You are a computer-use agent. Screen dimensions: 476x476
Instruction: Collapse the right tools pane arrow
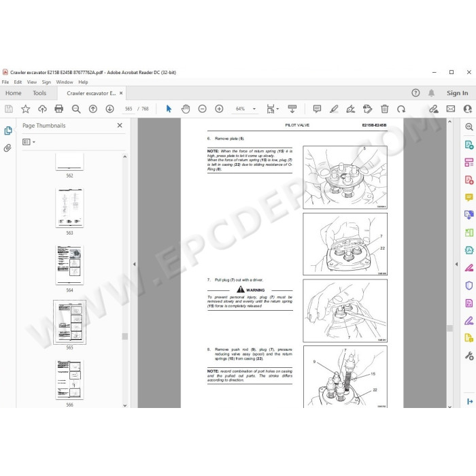click(x=456, y=264)
